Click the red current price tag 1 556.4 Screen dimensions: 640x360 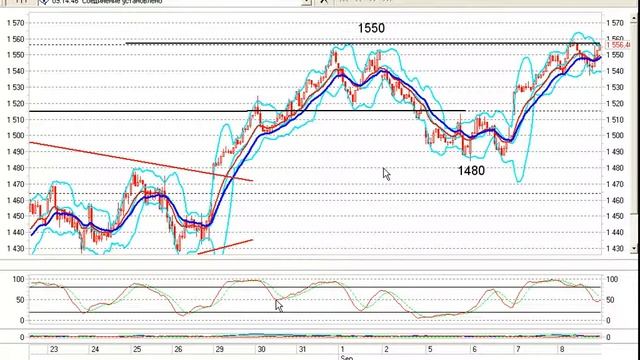pyautogui.click(x=618, y=45)
